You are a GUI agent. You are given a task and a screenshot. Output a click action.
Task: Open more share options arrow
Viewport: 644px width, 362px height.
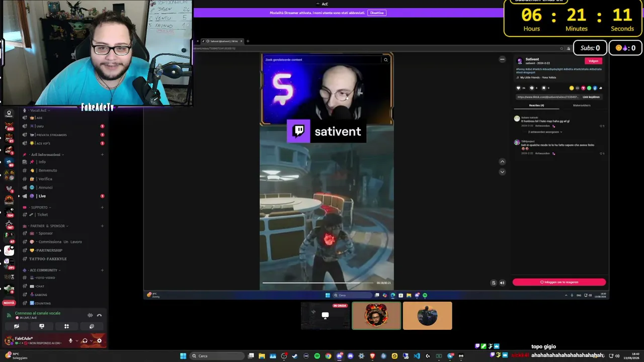coord(601,88)
